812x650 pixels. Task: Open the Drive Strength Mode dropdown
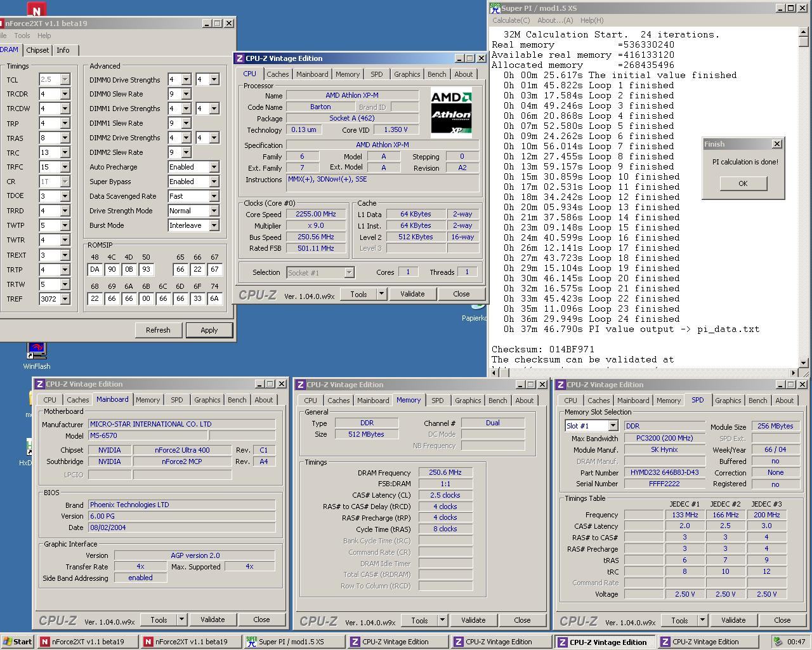[214, 211]
